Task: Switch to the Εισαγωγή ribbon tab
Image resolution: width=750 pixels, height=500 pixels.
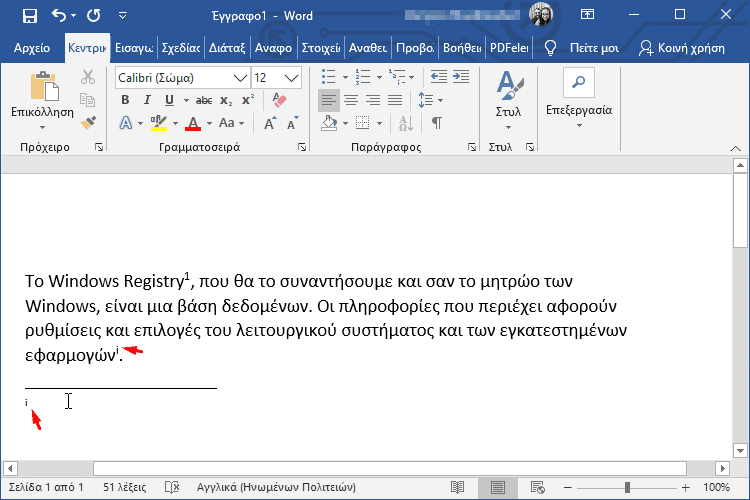Action: pos(134,48)
